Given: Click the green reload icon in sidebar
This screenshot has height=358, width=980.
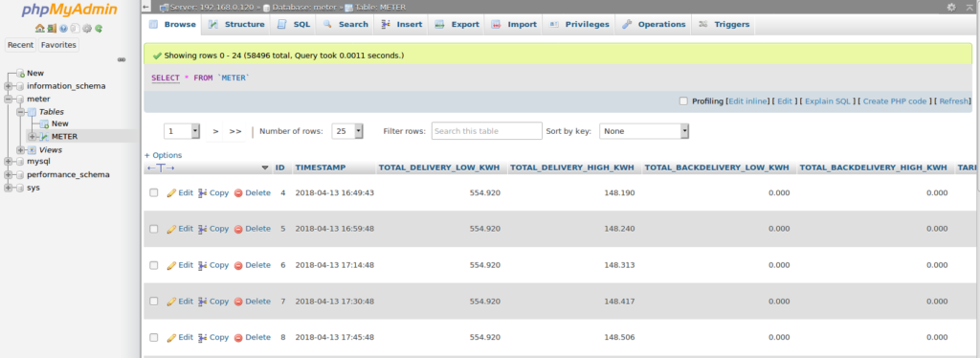Looking at the screenshot, I should tap(99, 28).
